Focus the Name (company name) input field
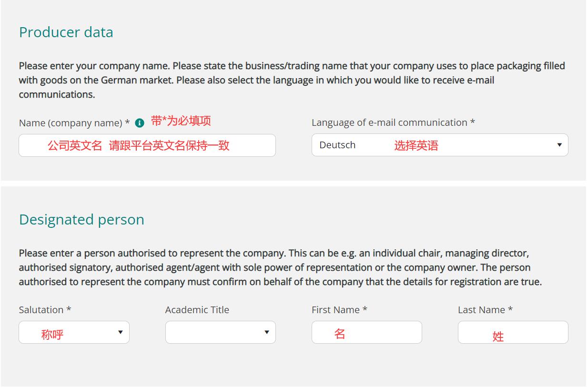This screenshot has width=588, height=388. click(147, 145)
